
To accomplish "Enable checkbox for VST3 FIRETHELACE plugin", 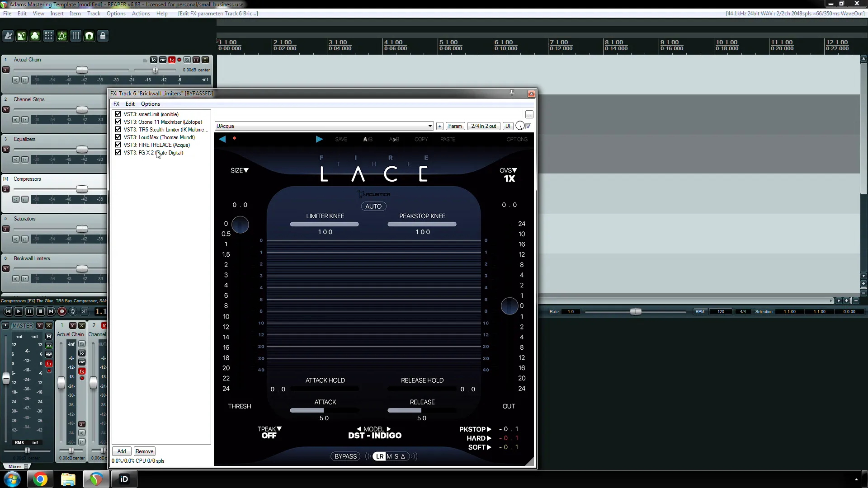I will (x=118, y=144).
